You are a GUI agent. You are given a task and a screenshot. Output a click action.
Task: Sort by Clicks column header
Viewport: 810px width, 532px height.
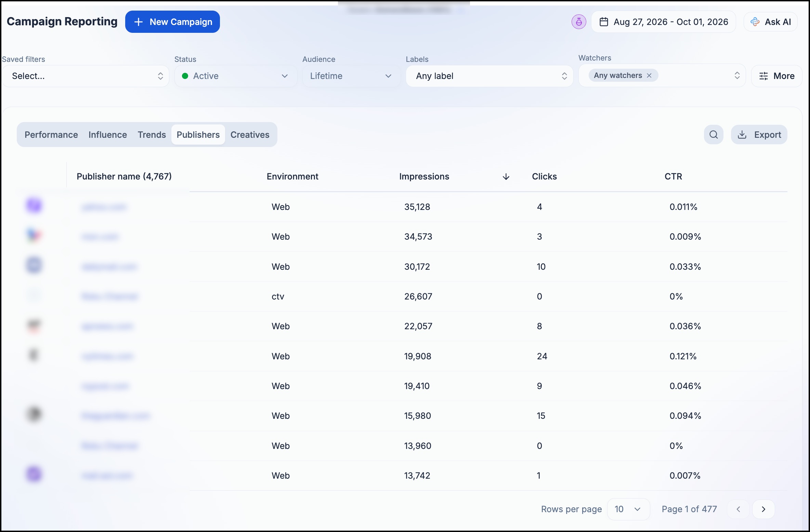[x=544, y=176]
